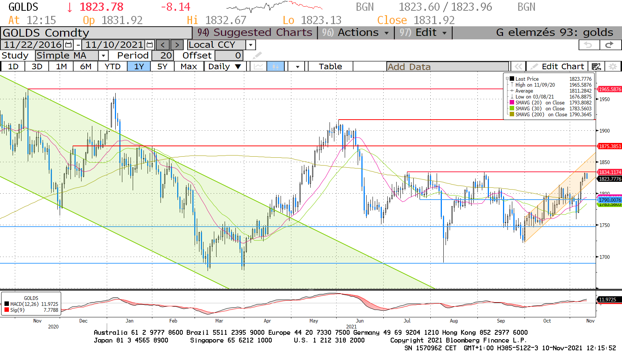This screenshot has width=622, height=364.
Task: Click the Sig(9) red legend swatch
Action: coord(7,310)
